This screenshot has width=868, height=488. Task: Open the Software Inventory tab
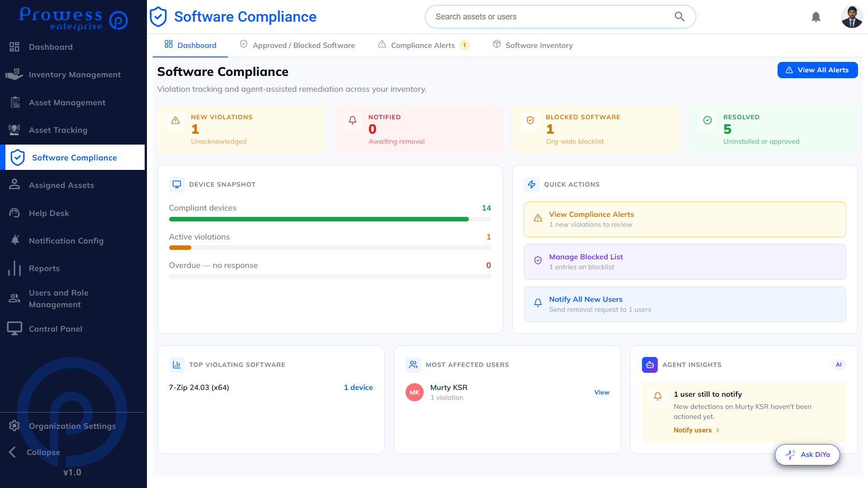[x=533, y=45]
